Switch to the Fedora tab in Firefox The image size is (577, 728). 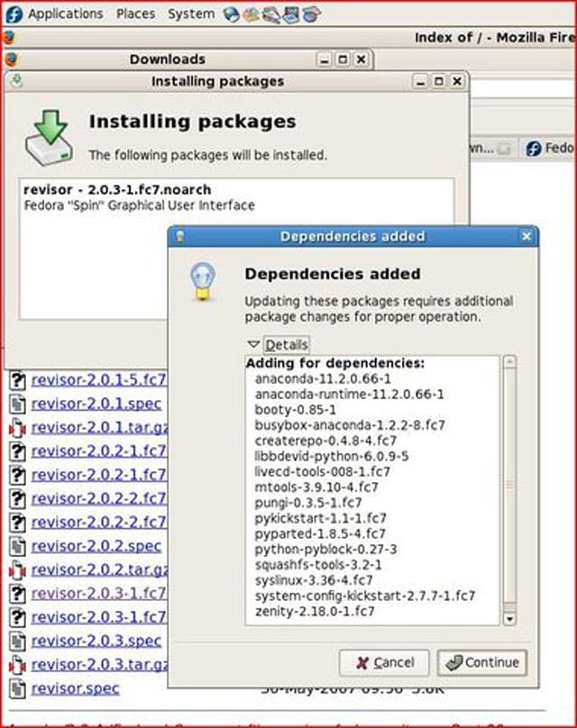[548, 148]
